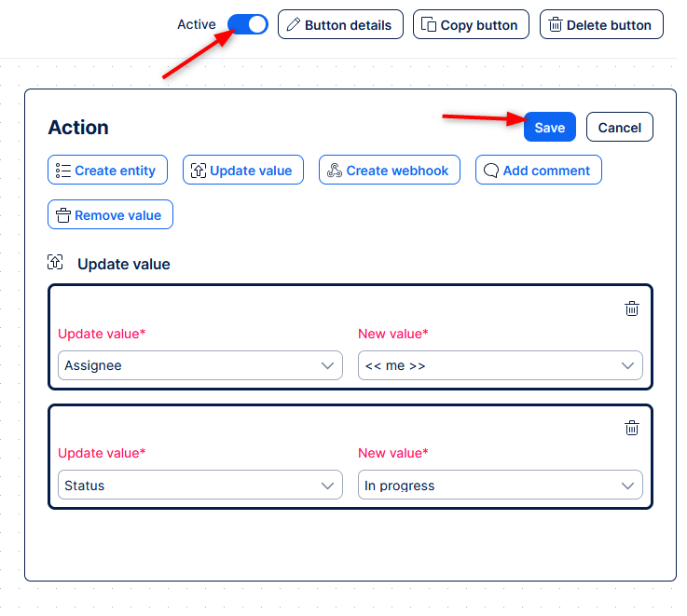This screenshot has width=687, height=616.
Task: Click the Add comment label
Action: click(546, 171)
